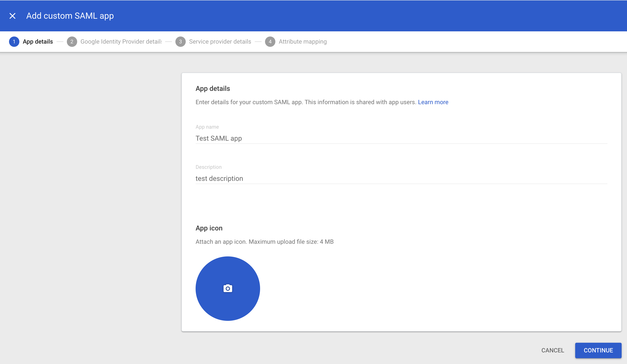Click the step 4 number circle
This screenshot has width=627, height=364.
point(270,41)
